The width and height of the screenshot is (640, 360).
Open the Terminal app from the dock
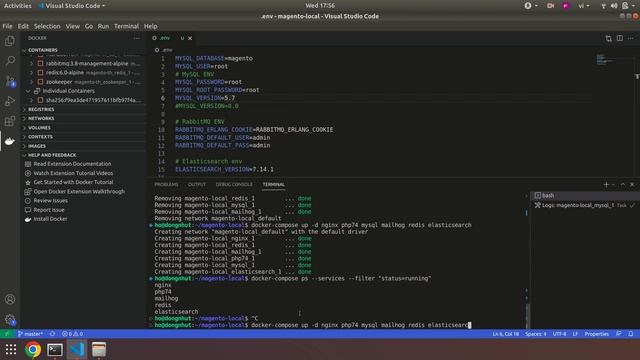[x=55, y=350]
